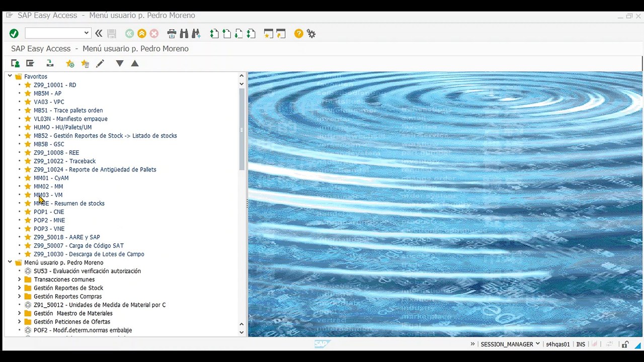Select POF2 - Modif.determ.normas embalaje
The width and height of the screenshot is (644, 362).
[x=83, y=330]
